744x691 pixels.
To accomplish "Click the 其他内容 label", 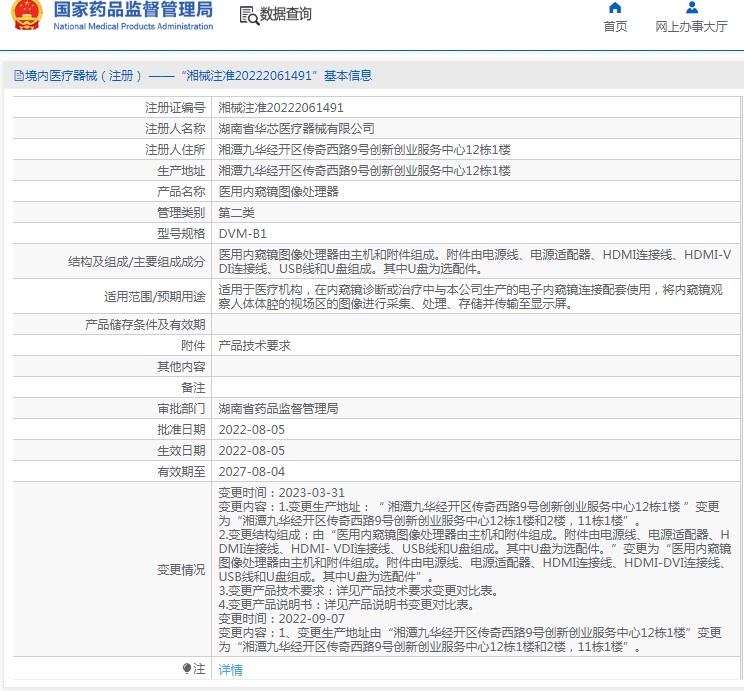I will [x=181, y=366].
